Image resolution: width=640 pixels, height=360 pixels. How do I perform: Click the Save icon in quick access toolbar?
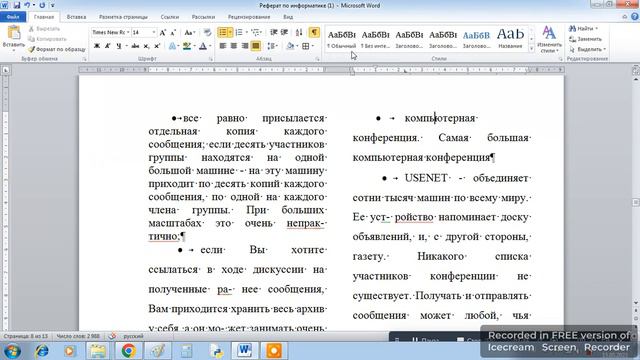point(17,5)
